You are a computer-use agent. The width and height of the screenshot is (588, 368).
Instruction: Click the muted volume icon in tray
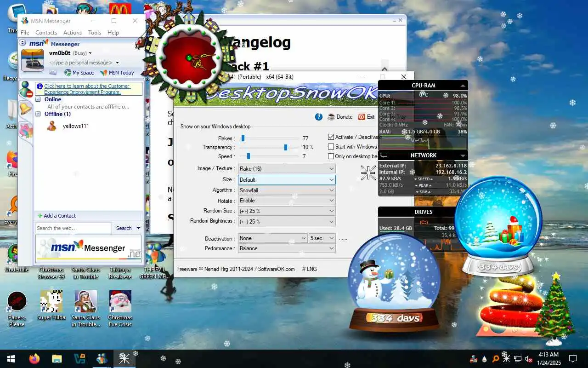pos(529,359)
